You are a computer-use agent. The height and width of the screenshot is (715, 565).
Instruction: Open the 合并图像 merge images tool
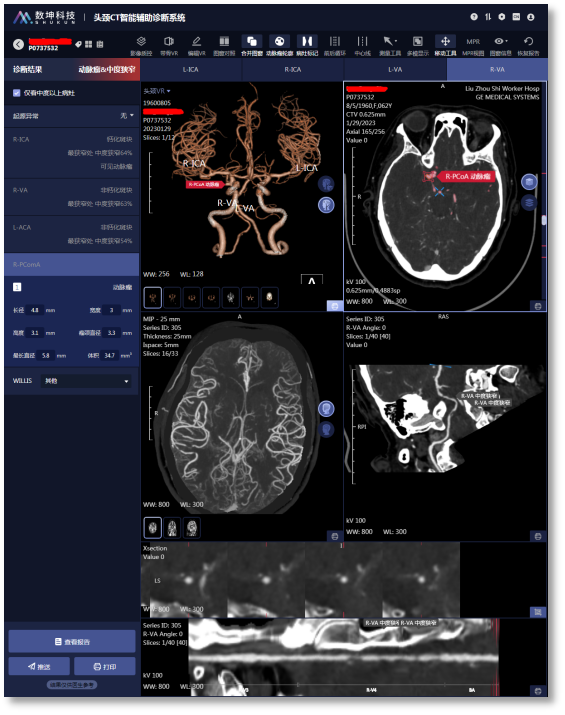[x=251, y=46]
